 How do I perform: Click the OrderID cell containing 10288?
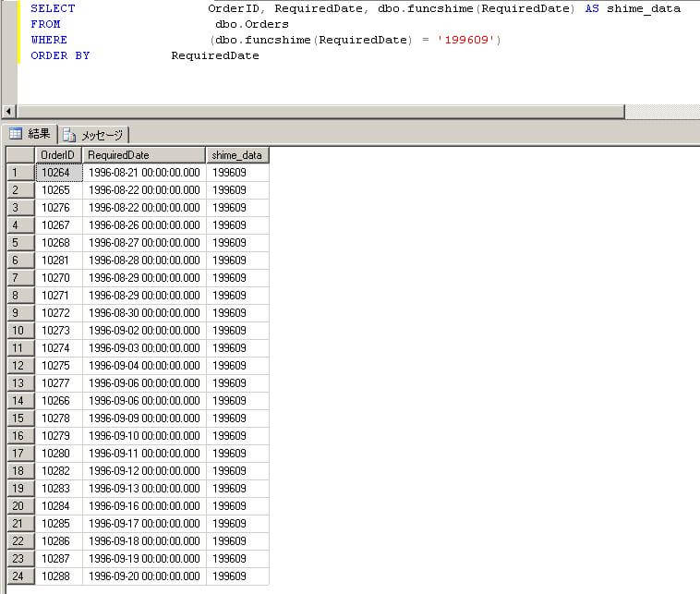coord(58,576)
